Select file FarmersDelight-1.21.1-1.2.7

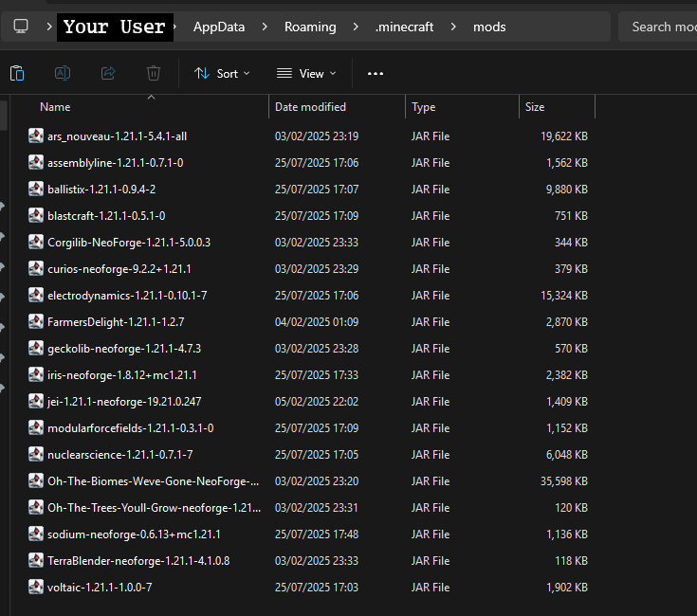coord(116,322)
